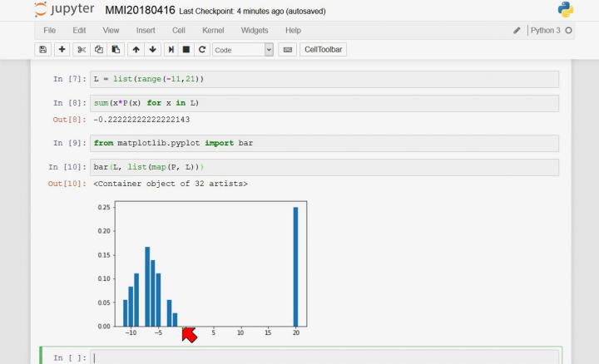Screen dimensions: 599x364
Task: Click the Out[10] prompt label
Action: click(67, 184)
